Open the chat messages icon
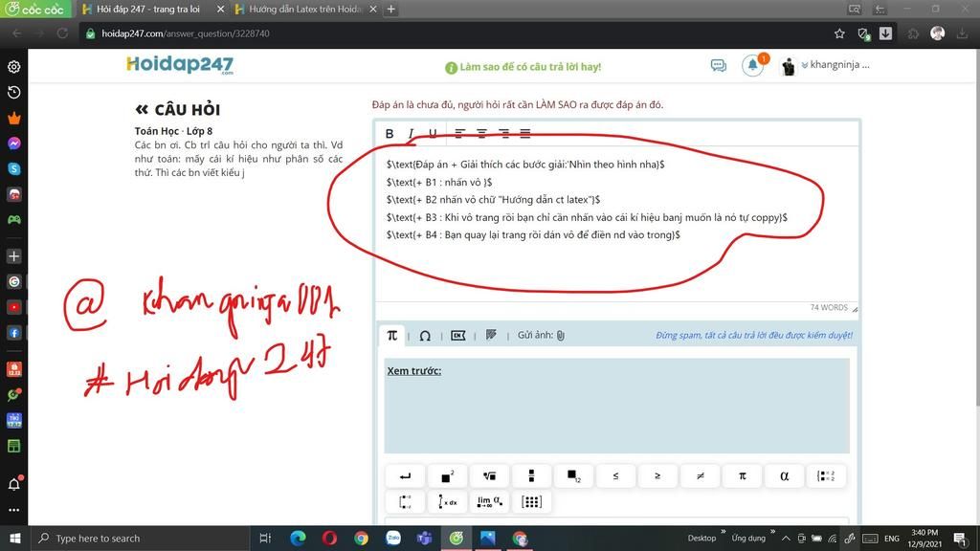 [718, 66]
